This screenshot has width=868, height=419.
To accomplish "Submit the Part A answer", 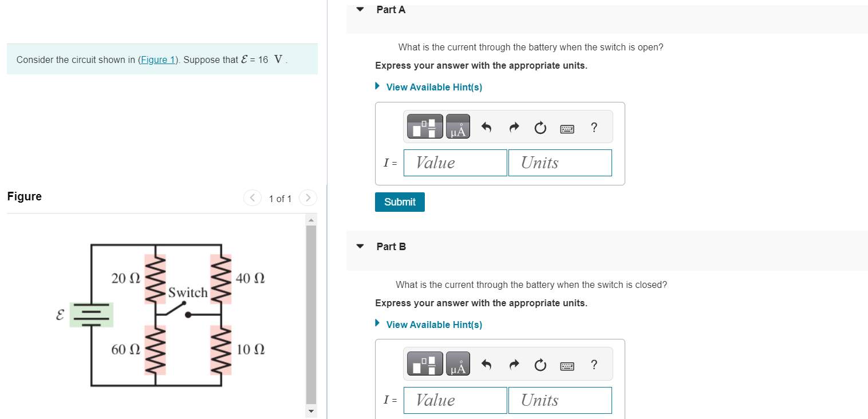I will [x=399, y=201].
